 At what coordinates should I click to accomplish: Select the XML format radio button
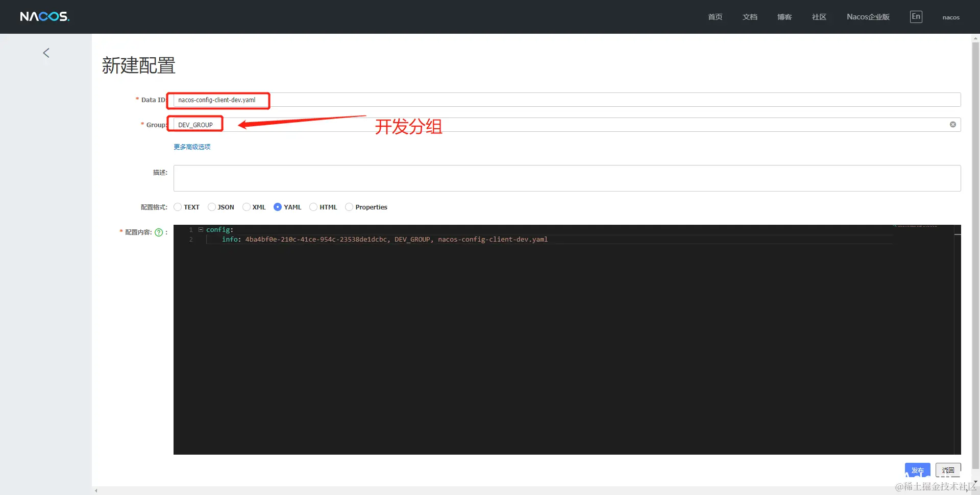pyautogui.click(x=246, y=207)
